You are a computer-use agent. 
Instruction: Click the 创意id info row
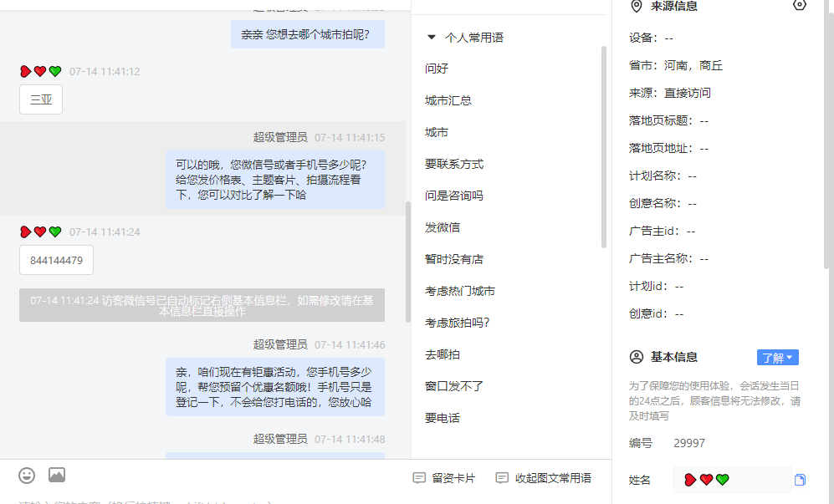pyautogui.click(x=657, y=314)
